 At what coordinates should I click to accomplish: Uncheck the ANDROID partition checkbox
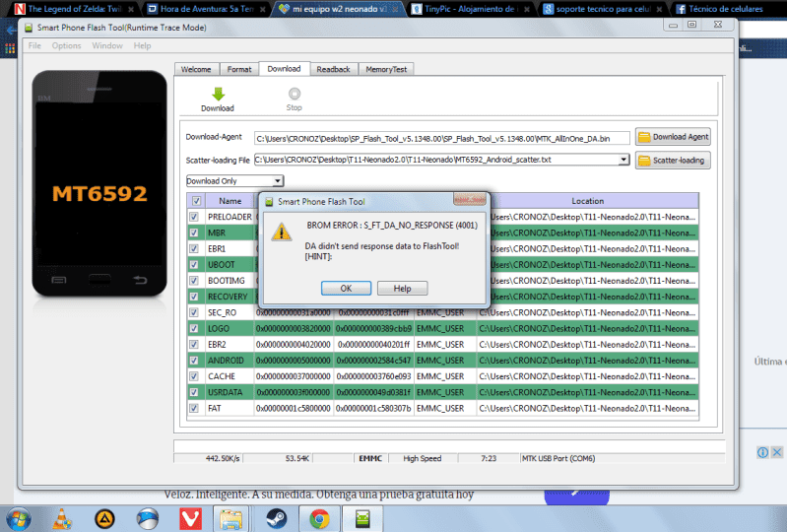pyautogui.click(x=194, y=361)
